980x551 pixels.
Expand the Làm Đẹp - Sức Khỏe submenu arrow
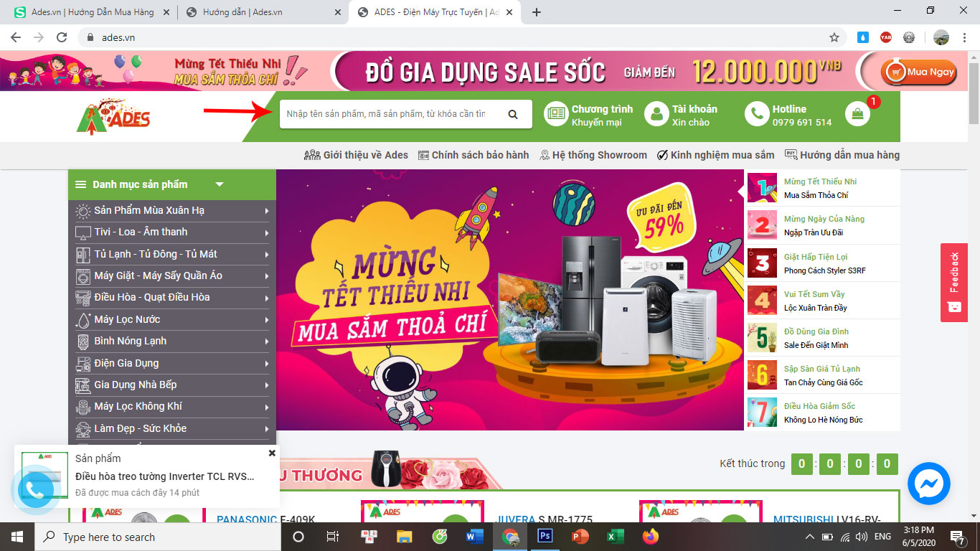[267, 429]
